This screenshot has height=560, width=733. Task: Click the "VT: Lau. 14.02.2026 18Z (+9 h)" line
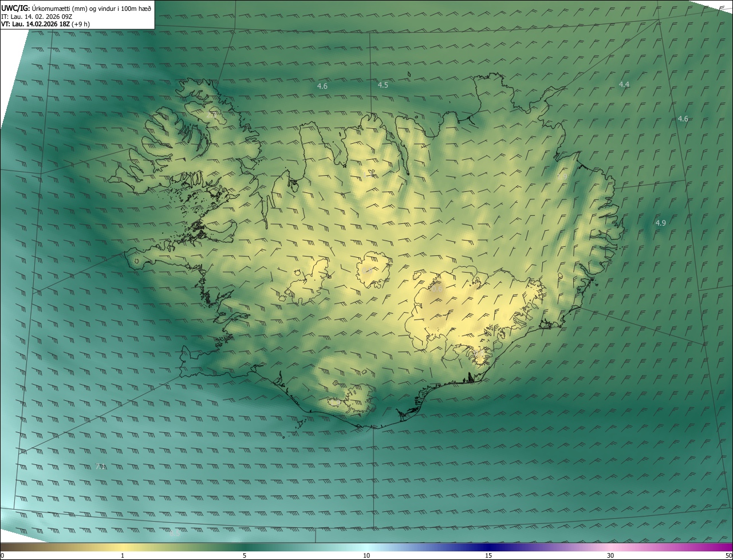46,24
